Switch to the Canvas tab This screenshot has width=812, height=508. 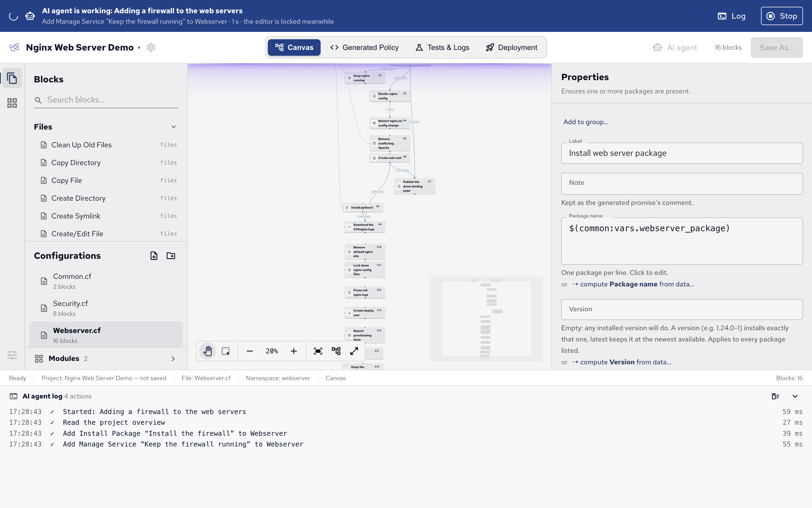294,47
